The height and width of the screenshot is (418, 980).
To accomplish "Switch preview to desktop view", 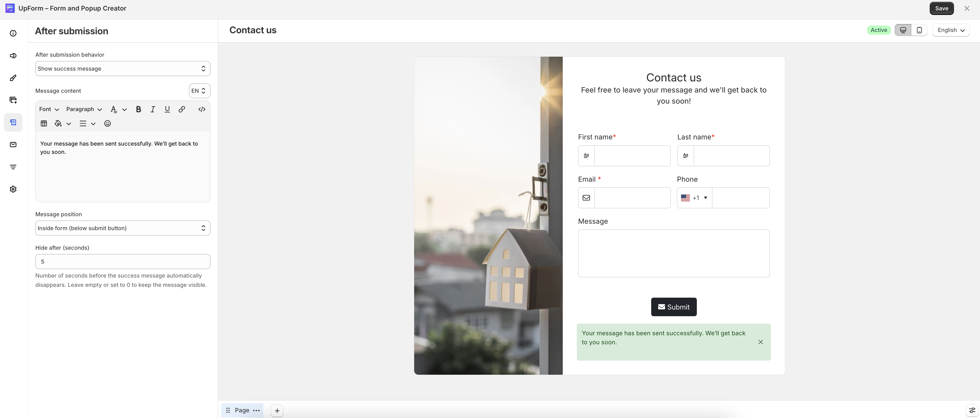I will tap(903, 30).
